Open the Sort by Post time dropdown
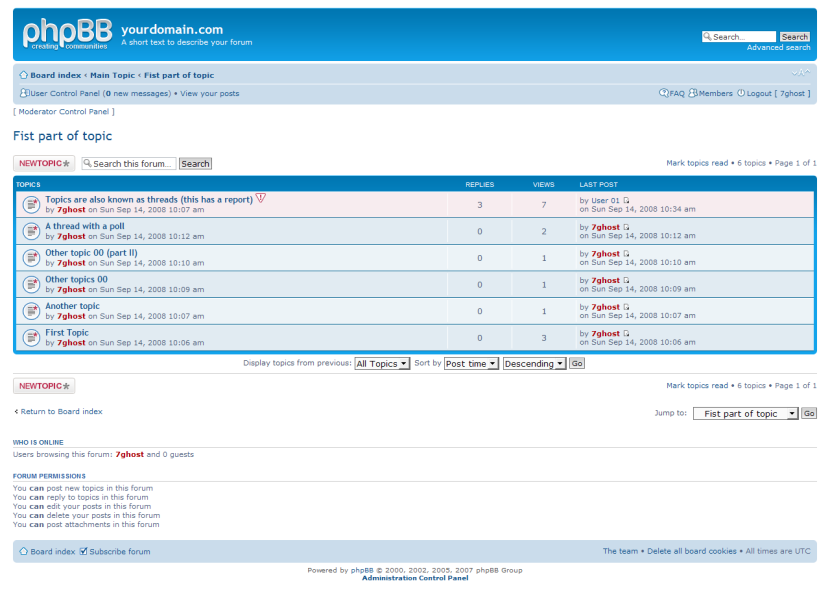Viewport: 830px width, 590px height. coord(470,364)
